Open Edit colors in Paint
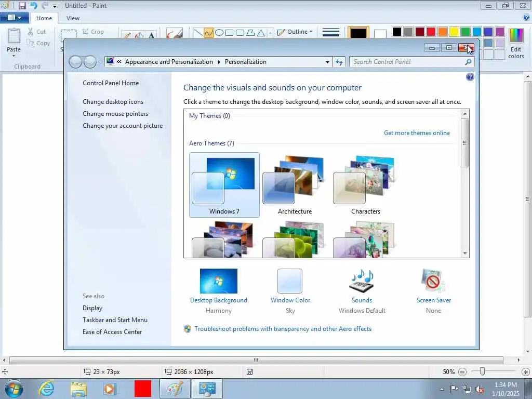The width and height of the screenshot is (532, 399). pos(516,44)
